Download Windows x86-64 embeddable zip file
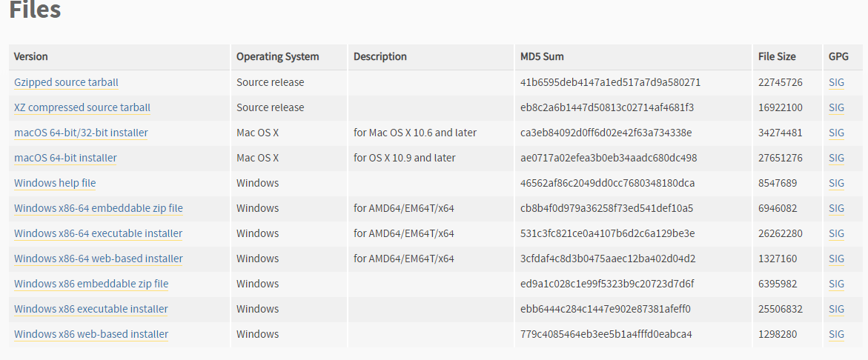The height and width of the screenshot is (360, 868). (98, 208)
